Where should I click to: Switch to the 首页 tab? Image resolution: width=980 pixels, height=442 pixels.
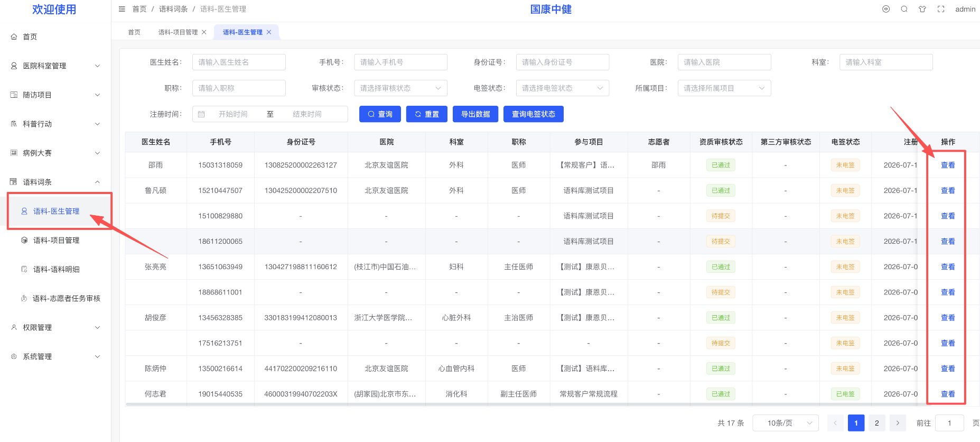click(x=134, y=32)
